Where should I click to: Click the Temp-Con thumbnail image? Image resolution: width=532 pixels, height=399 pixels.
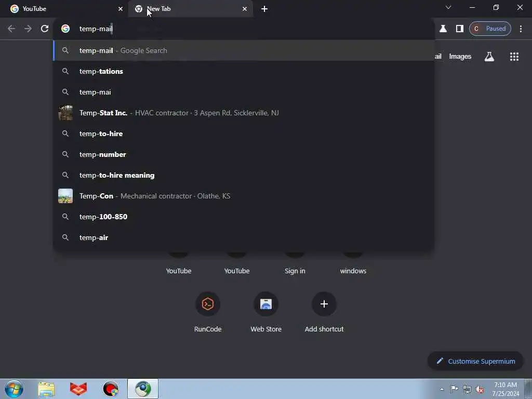coord(65,196)
